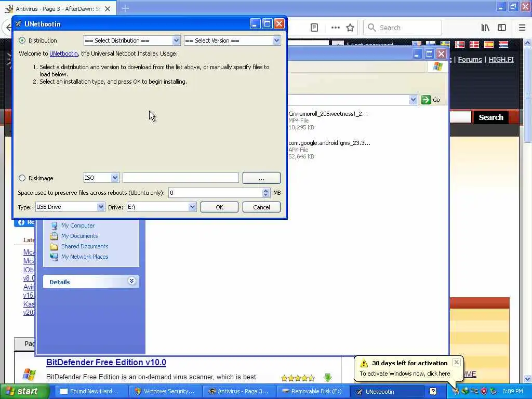Viewport: 532px width, 399px height.
Task: Switch to Antivirus - Page 3 taskbar item
Action: pos(239,391)
